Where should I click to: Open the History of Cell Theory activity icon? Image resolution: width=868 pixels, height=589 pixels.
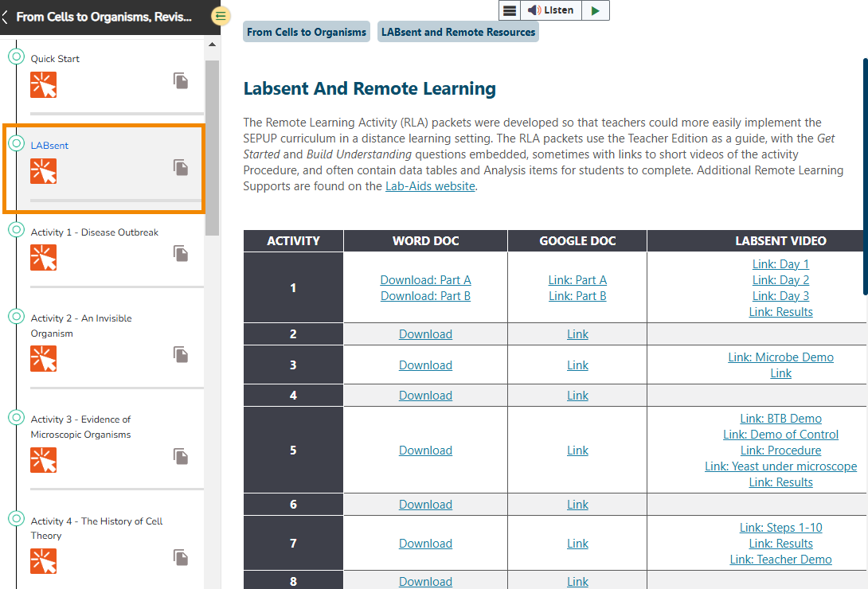click(x=43, y=561)
